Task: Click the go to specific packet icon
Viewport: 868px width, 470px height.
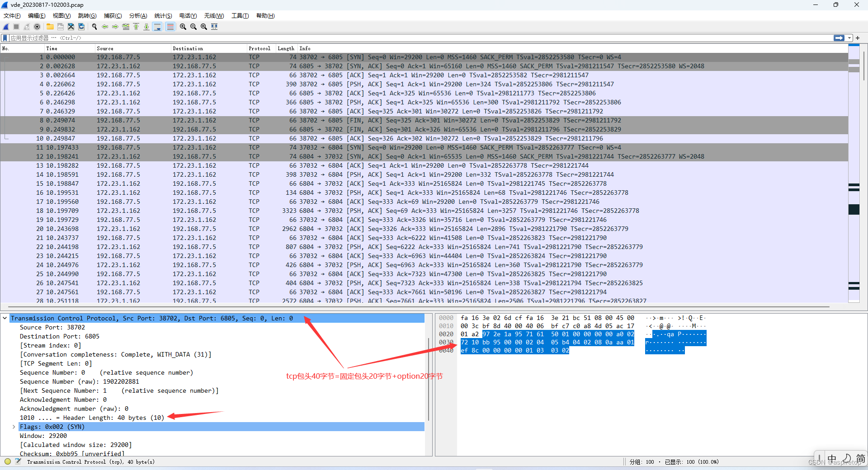Action: coord(126,27)
